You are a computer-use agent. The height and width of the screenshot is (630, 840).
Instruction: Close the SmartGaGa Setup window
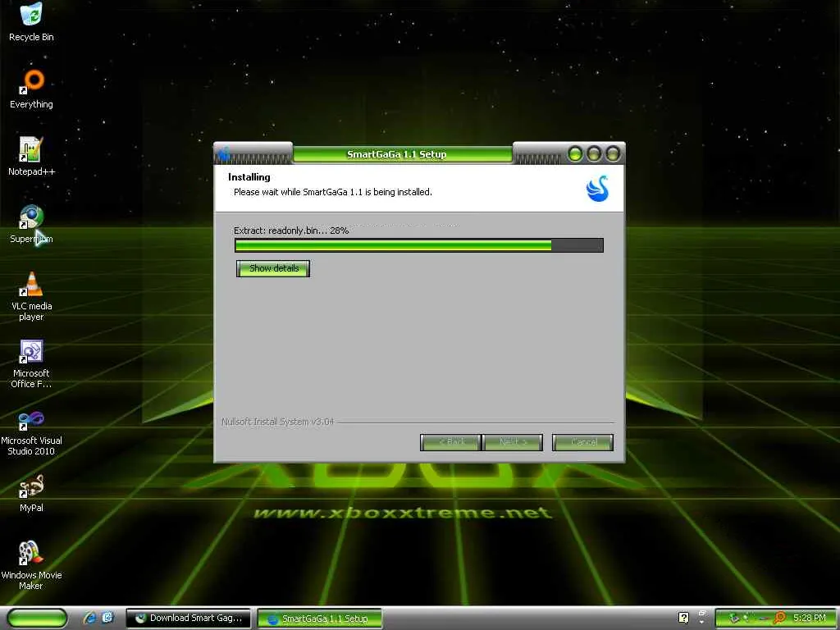click(x=612, y=154)
